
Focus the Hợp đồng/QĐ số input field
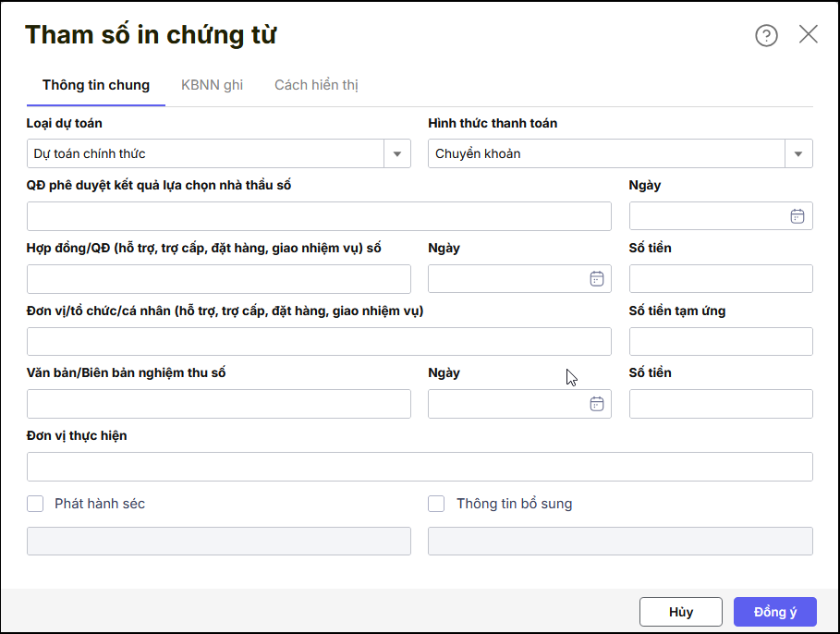218,279
